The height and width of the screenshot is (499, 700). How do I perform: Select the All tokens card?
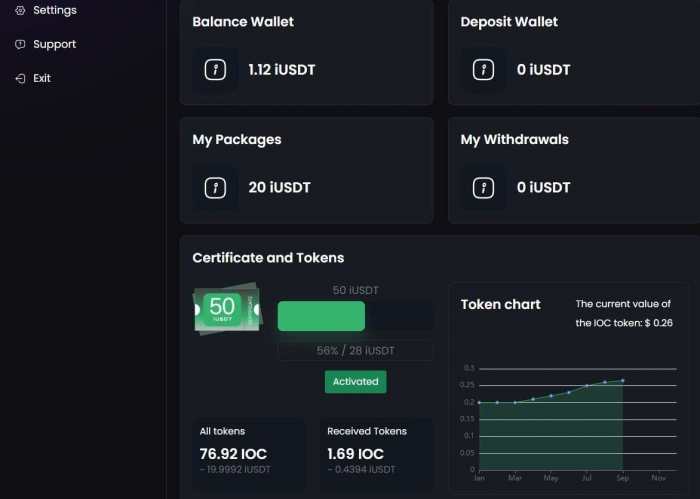(248, 451)
